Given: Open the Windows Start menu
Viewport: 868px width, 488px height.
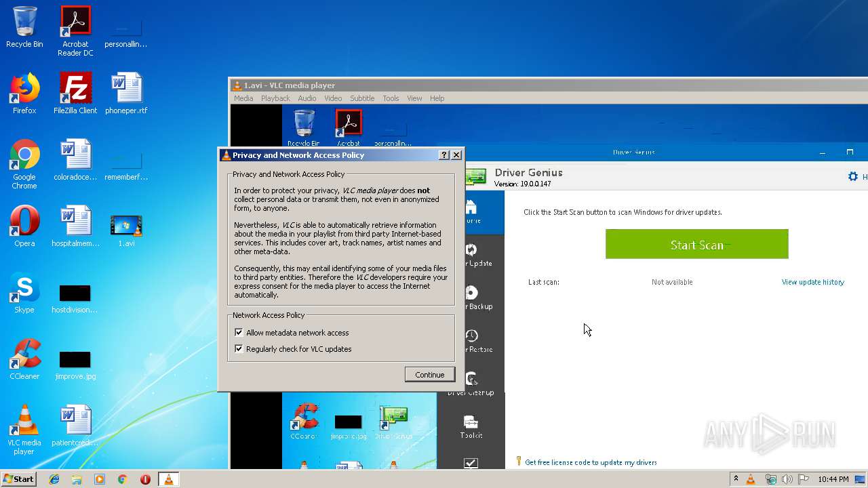Looking at the screenshot, I should click(x=19, y=479).
